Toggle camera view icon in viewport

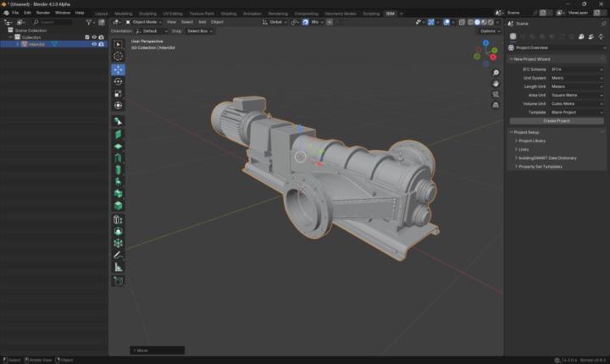[x=496, y=95]
